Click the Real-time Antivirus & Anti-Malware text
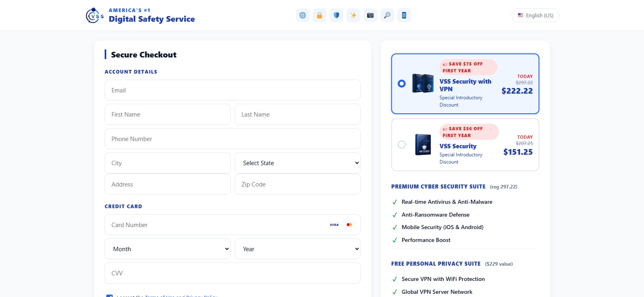644x297 pixels. (447, 202)
